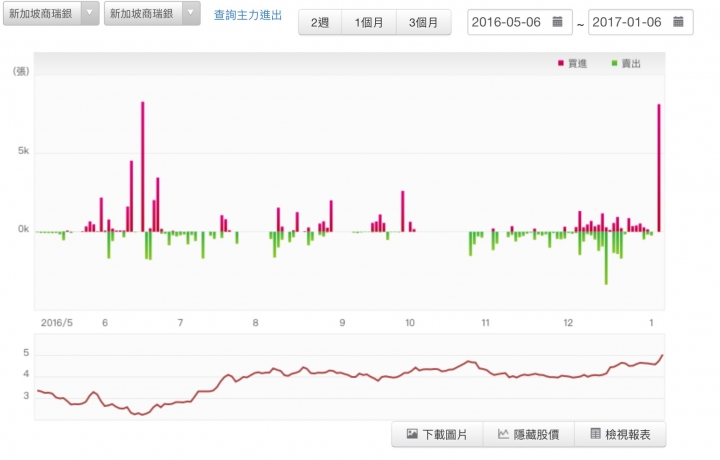Open calendar for end date 2017-01-06

click(678, 22)
